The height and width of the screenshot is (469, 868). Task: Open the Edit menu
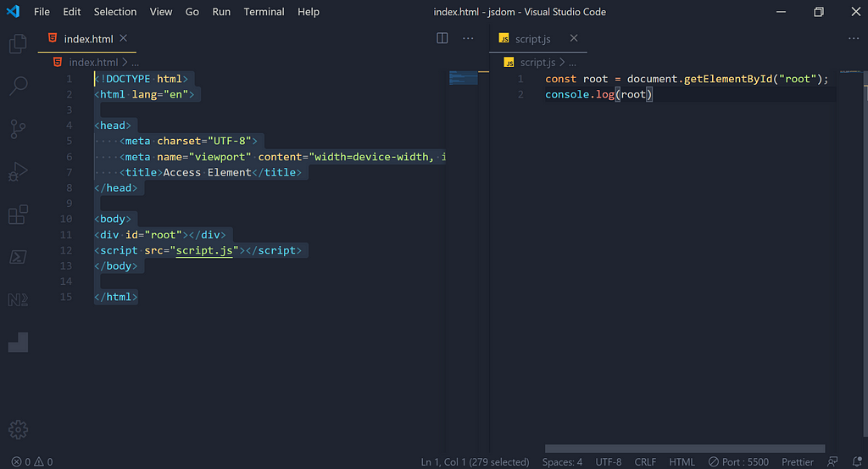click(71, 12)
